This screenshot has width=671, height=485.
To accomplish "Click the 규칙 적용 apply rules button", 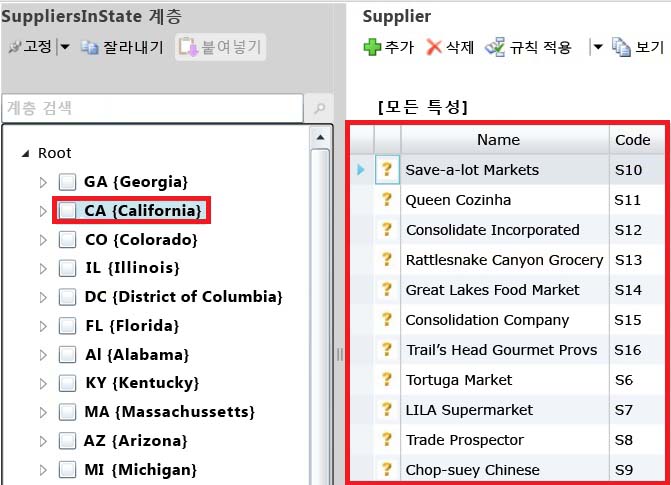I will 528,47.
